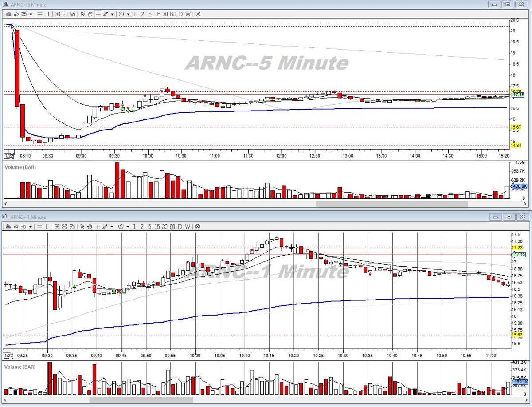Activate hand pan tool in 1 Minute window

(x=90, y=226)
